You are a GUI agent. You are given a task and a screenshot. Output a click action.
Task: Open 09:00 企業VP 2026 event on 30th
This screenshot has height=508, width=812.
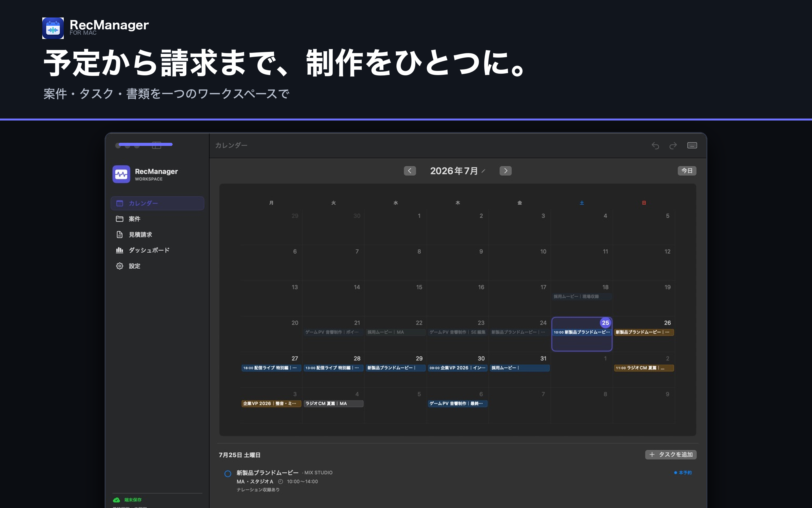[x=458, y=367]
